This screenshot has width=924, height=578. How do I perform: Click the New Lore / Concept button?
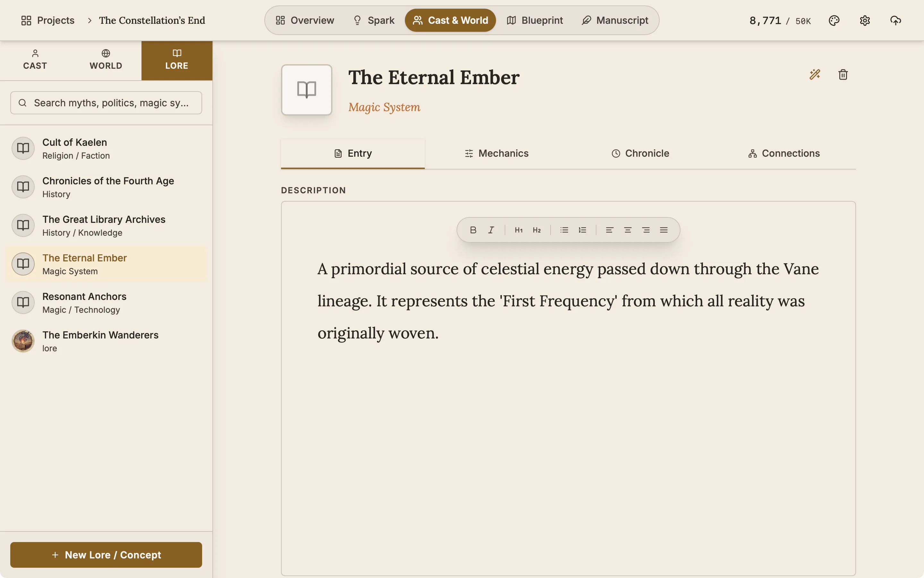coord(106,555)
